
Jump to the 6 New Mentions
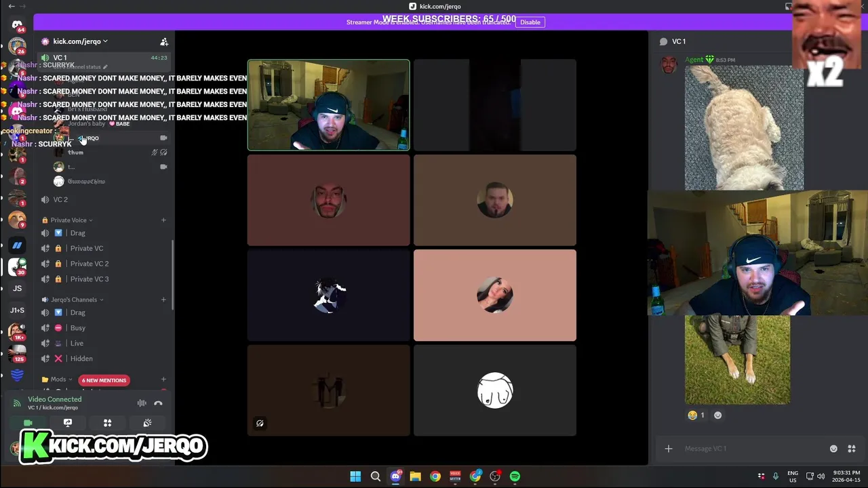(x=104, y=380)
